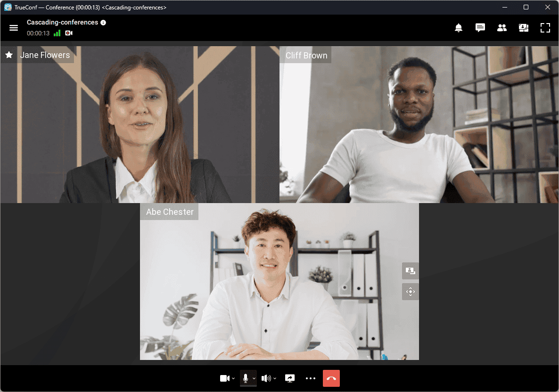Viewport: 559px width, 392px height.
Task: Click the recording status icon
Action: [69, 33]
